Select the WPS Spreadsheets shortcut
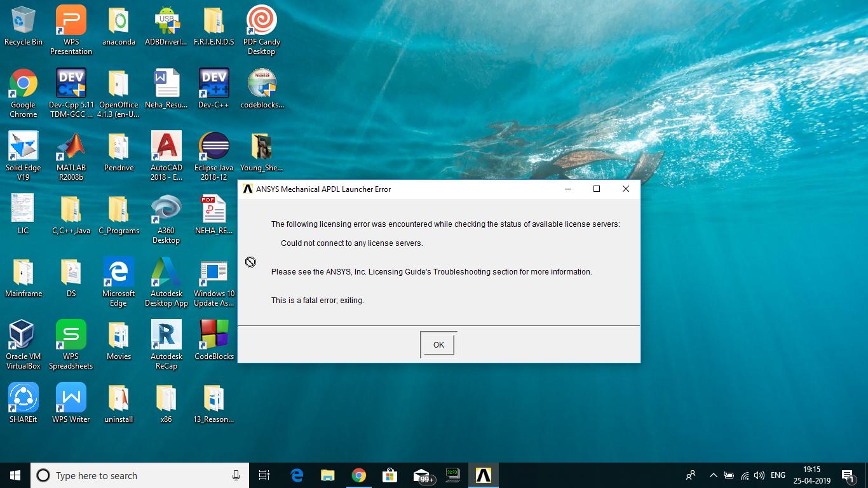 pos(71,345)
